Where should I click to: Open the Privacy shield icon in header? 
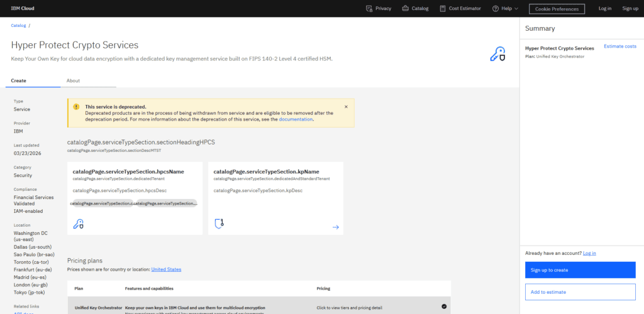coord(369,8)
